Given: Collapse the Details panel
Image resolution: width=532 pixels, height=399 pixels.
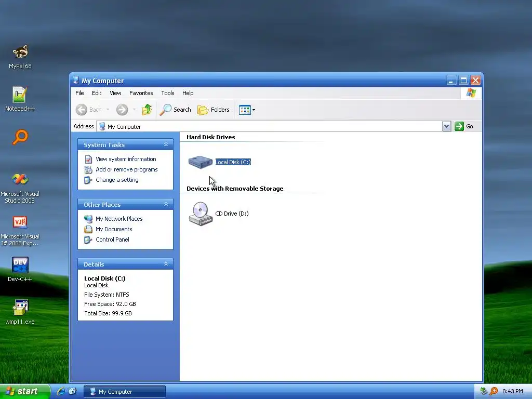Looking at the screenshot, I should click(x=166, y=264).
